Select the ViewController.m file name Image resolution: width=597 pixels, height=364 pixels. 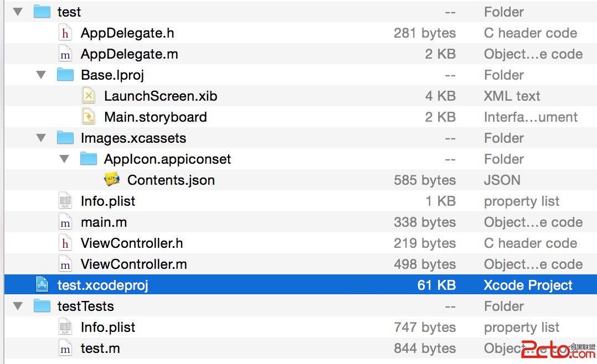133,264
